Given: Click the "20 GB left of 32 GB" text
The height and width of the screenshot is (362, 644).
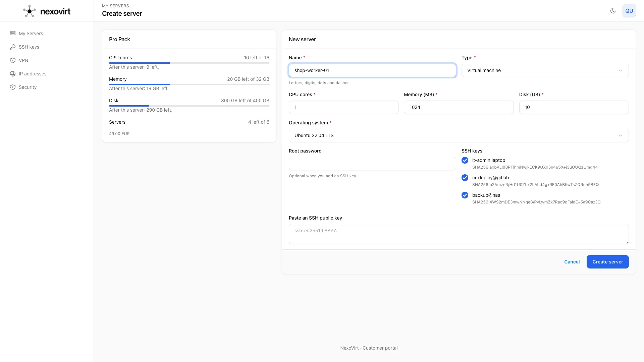Looking at the screenshot, I should tap(248, 79).
